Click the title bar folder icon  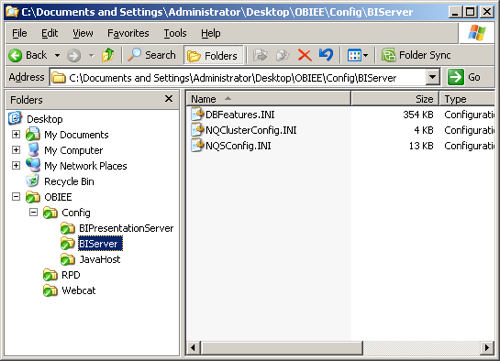(x=12, y=12)
